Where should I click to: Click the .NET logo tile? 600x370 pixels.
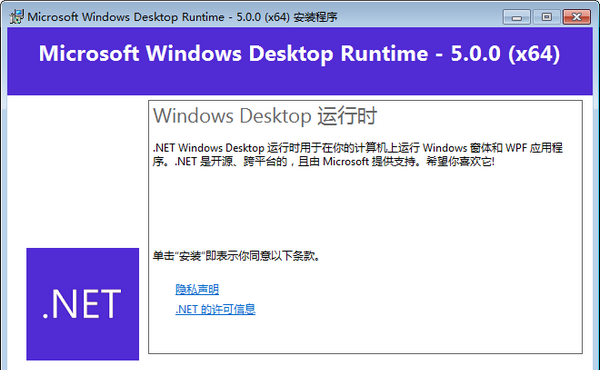tap(83, 304)
